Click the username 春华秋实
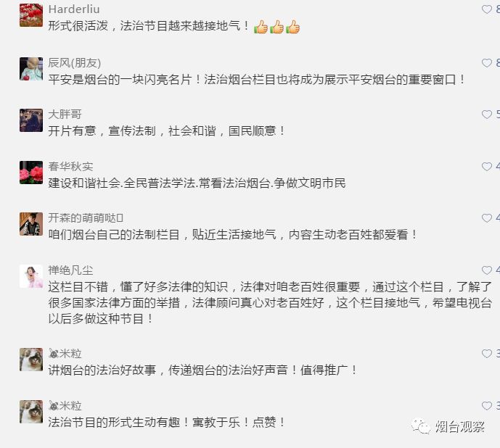 [70, 166]
